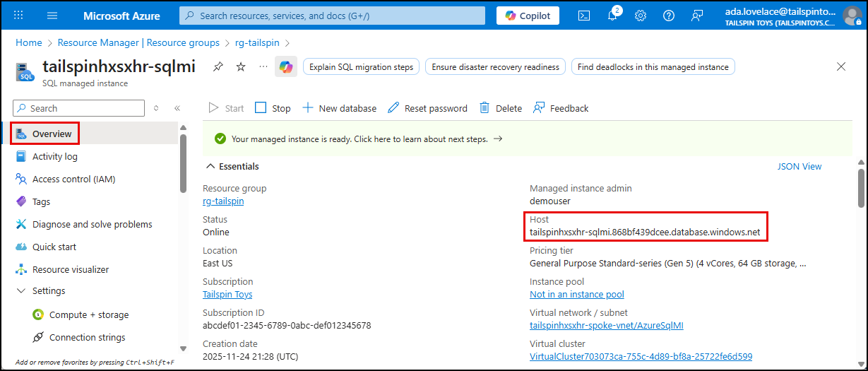The image size is (868, 371).
Task: Click the expand/collapse all menu arrows
Action: 156,108
